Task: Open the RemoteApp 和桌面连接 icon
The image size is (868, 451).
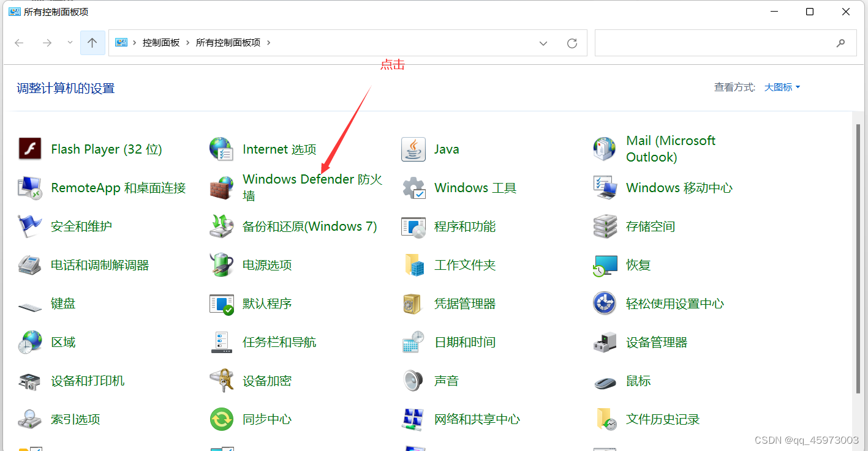Action: 30,187
